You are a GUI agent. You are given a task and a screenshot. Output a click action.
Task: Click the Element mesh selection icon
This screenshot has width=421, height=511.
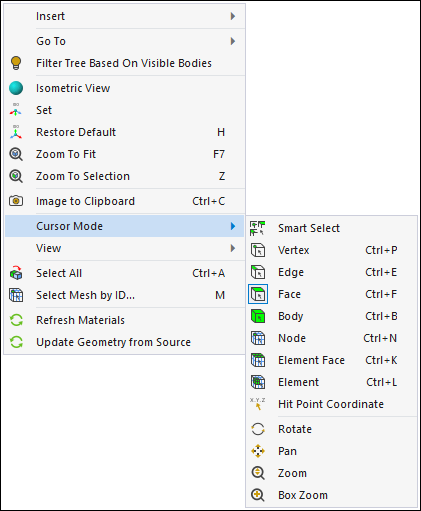[258, 382]
